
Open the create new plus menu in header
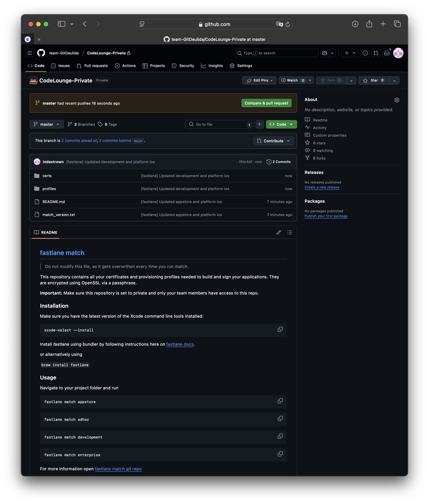pos(350,53)
